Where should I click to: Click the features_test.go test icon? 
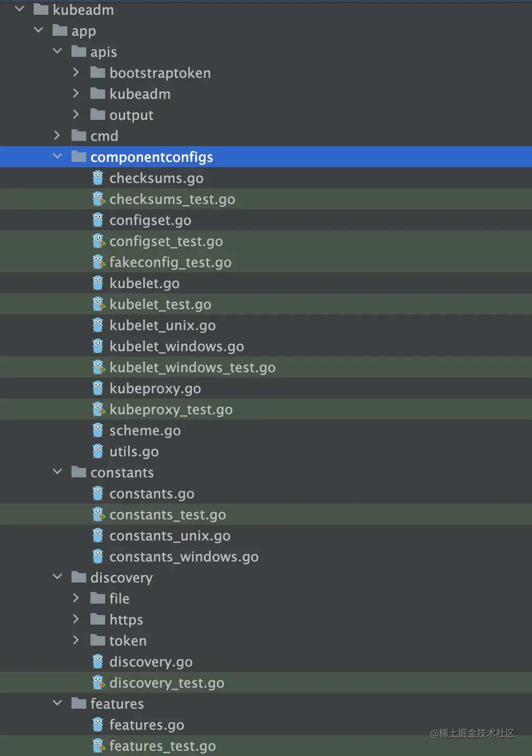(98, 745)
